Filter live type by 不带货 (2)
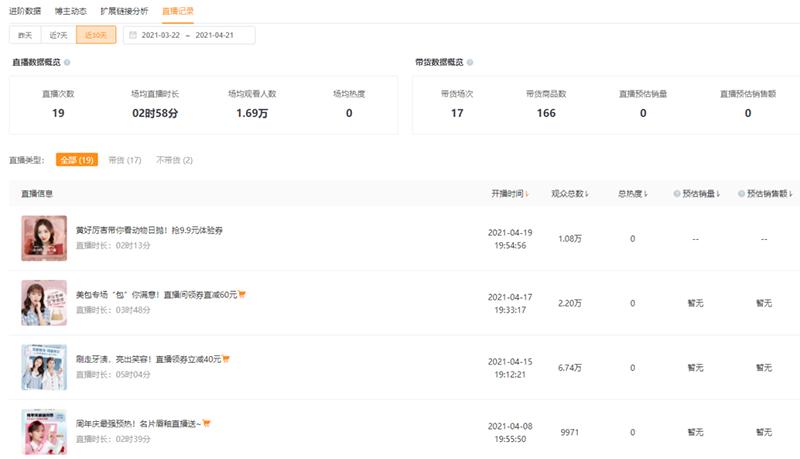The image size is (800, 459). [x=174, y=160]
